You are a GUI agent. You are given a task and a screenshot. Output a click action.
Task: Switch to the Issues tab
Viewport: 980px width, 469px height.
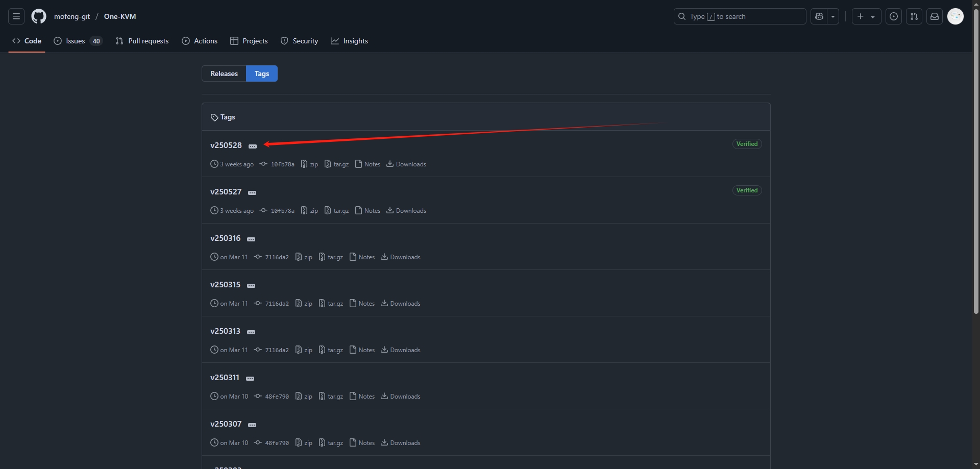tap(78, 41)
